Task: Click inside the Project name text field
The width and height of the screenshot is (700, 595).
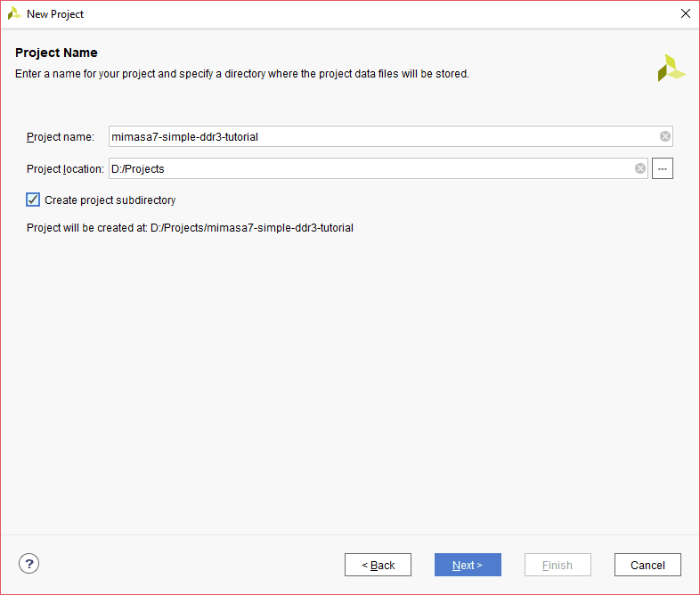Action: [383, 136]
